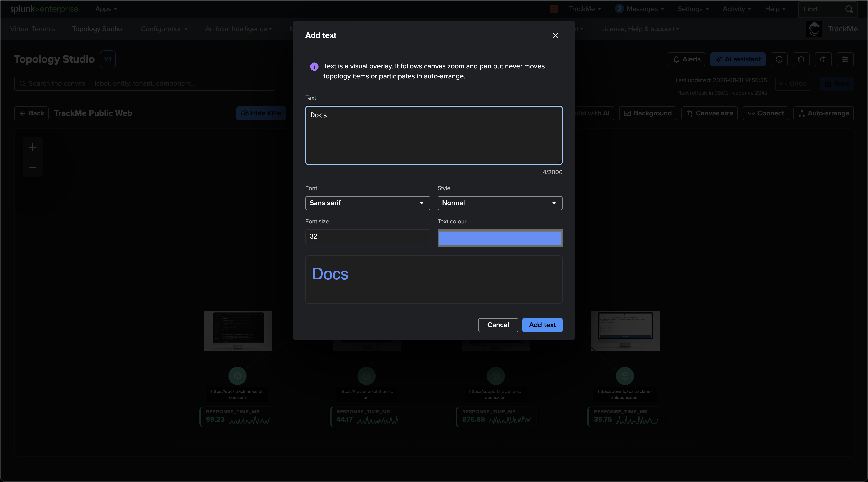Open the Font dropdown showing Sans serif
The width and height of the screenshot is (868, 482).
tap(368, 203)
